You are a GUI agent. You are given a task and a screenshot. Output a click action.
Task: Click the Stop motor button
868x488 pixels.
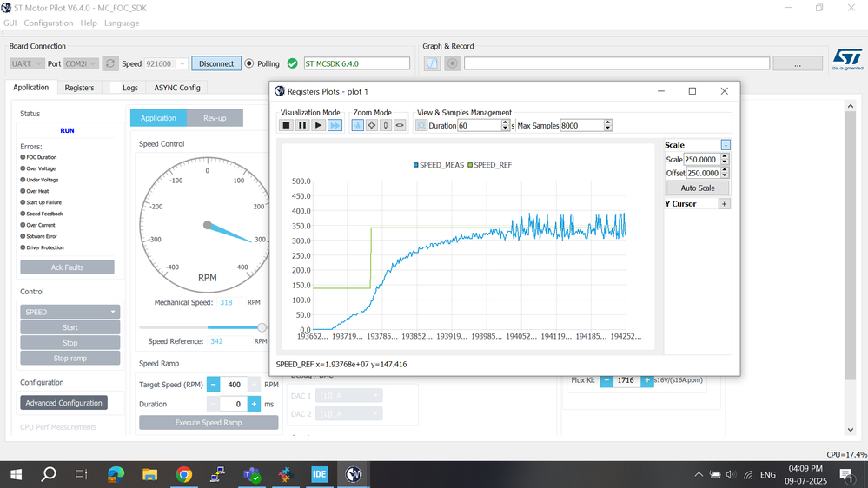[x=70, y=343]
